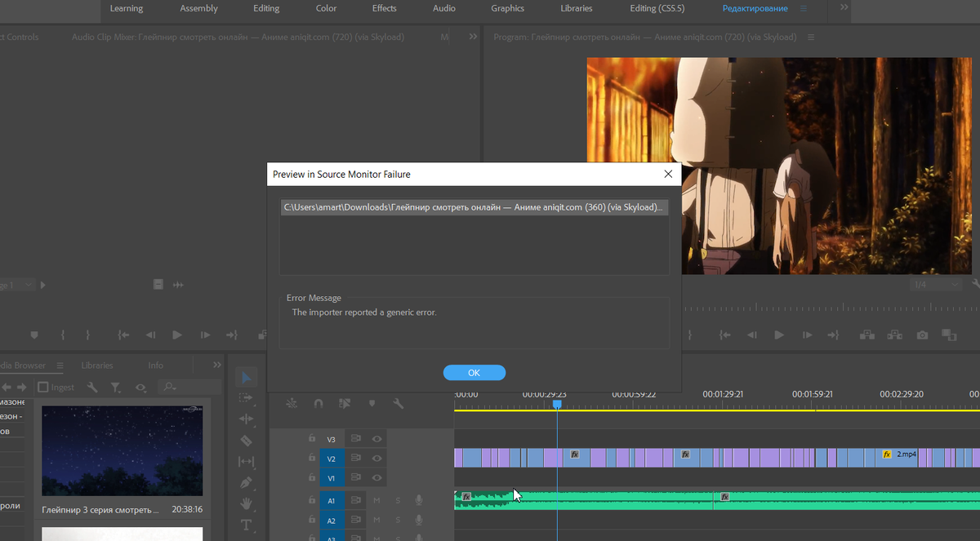
Task: Lock the V2 video track
Action: pyautogui.click(x=312, y=458)
